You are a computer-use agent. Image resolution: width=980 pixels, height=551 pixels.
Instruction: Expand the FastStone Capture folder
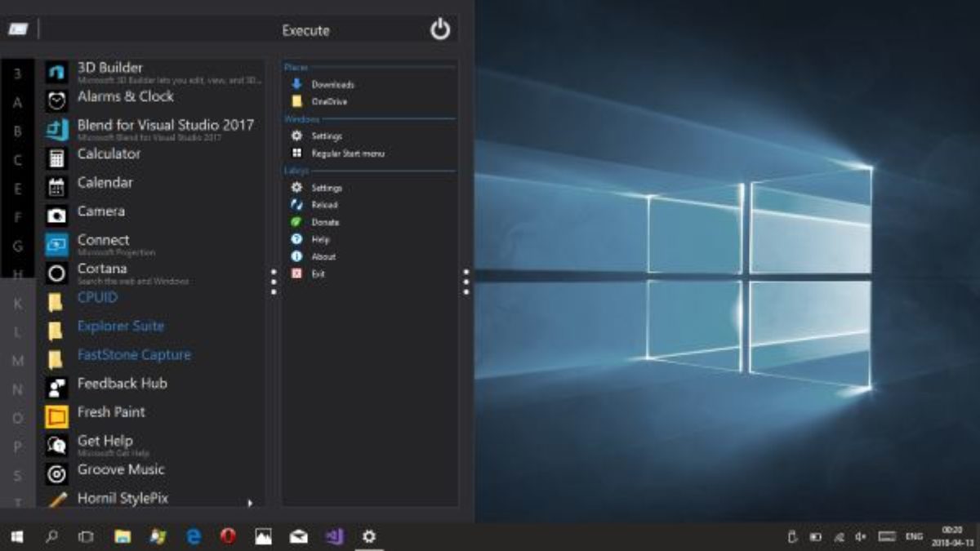[x=133, y=355]
